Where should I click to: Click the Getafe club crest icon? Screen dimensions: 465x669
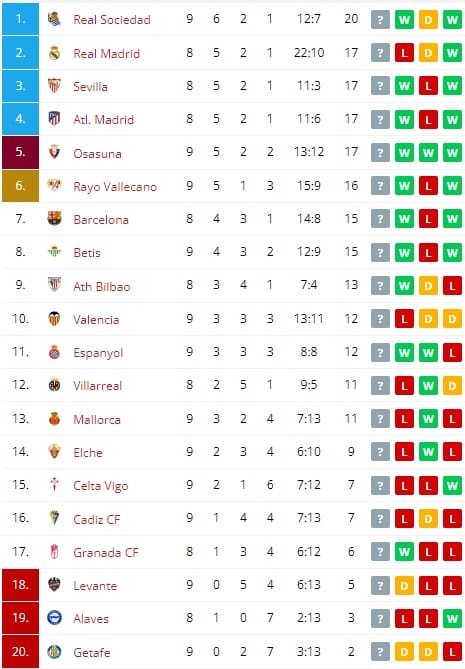[x=54, y=652]
